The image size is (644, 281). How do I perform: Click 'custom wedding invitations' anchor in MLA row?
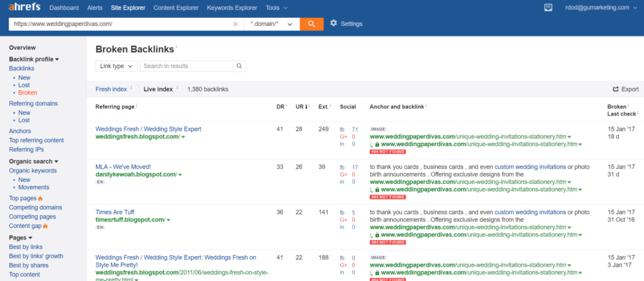pos(530,167)
